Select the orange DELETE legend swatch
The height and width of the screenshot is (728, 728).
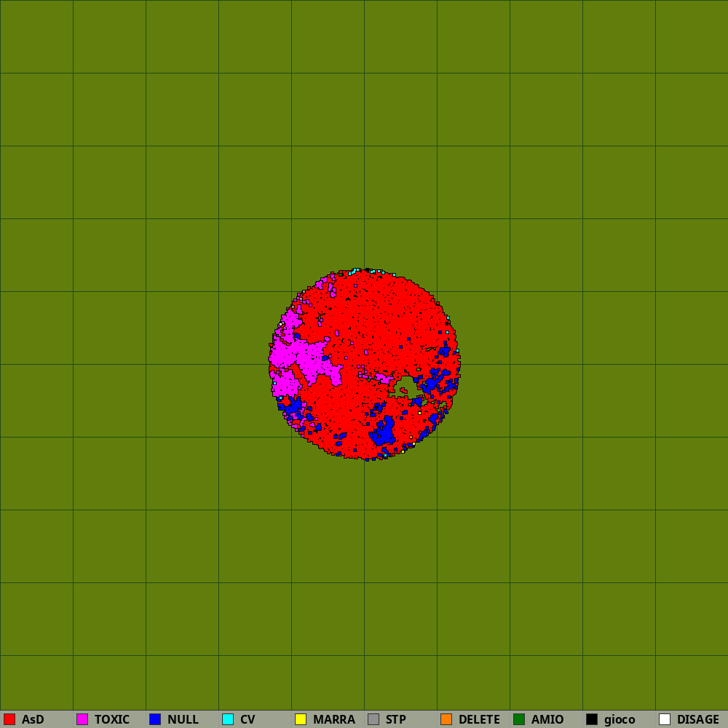point(446,719)
